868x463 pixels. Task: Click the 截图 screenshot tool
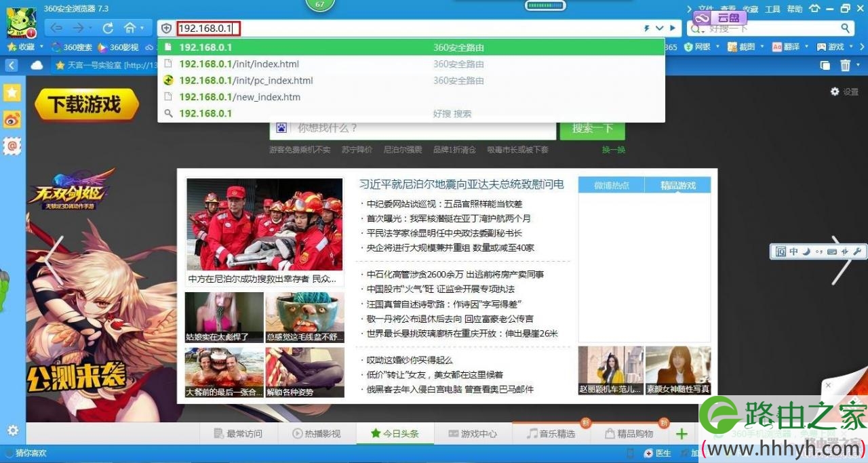(x=741, y=47)
